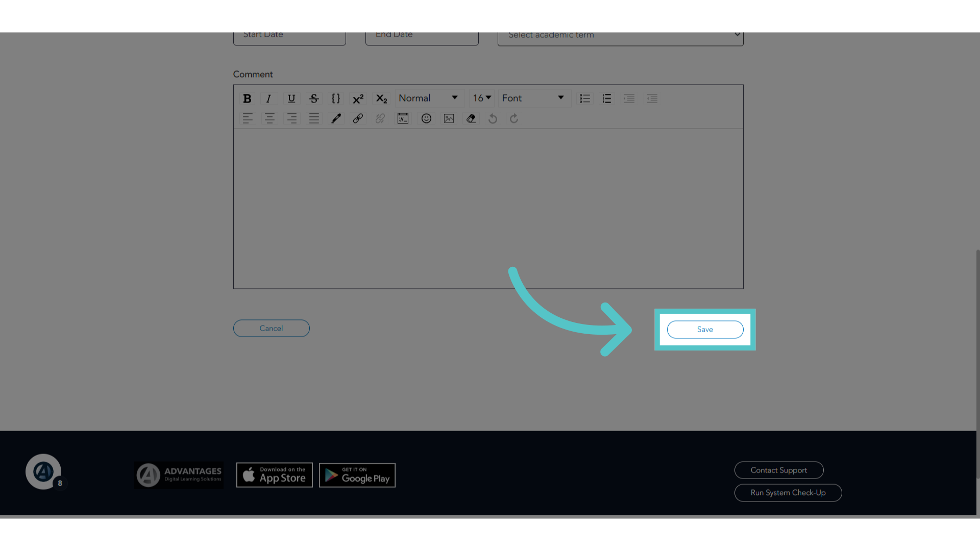Open the font size 16 dropdown
The width and height of the screenshot is (980, 551).
[481, 98]
